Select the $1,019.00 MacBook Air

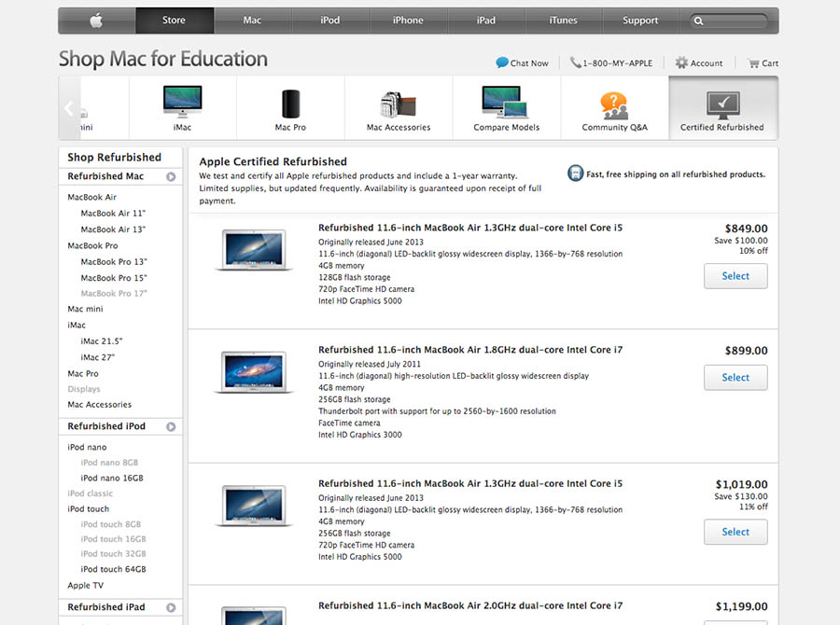click(x=735, y=532)
